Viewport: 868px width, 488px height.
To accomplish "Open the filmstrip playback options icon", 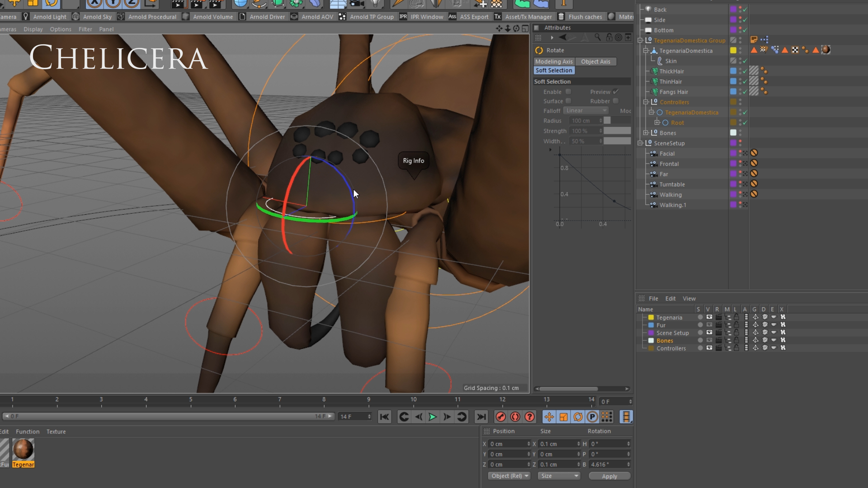I will 626,417.
